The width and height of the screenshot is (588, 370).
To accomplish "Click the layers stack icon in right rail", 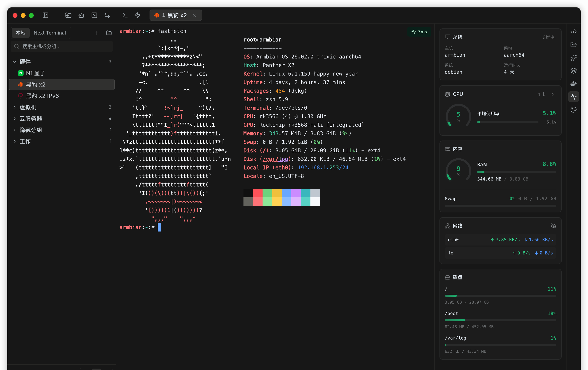I will click(x=573, y=71).
